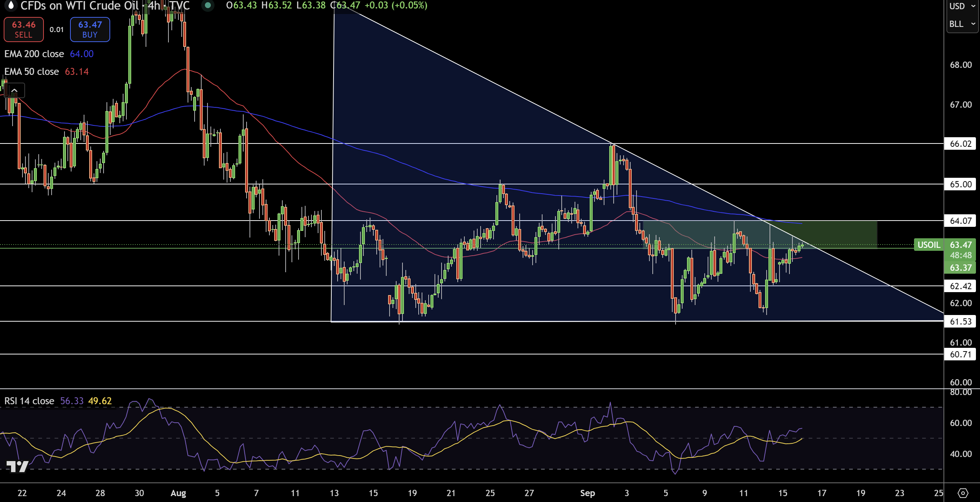Select the 4h timeframe in chart title
The width and height of the screenshot is (980, 502).
[154, 6]
